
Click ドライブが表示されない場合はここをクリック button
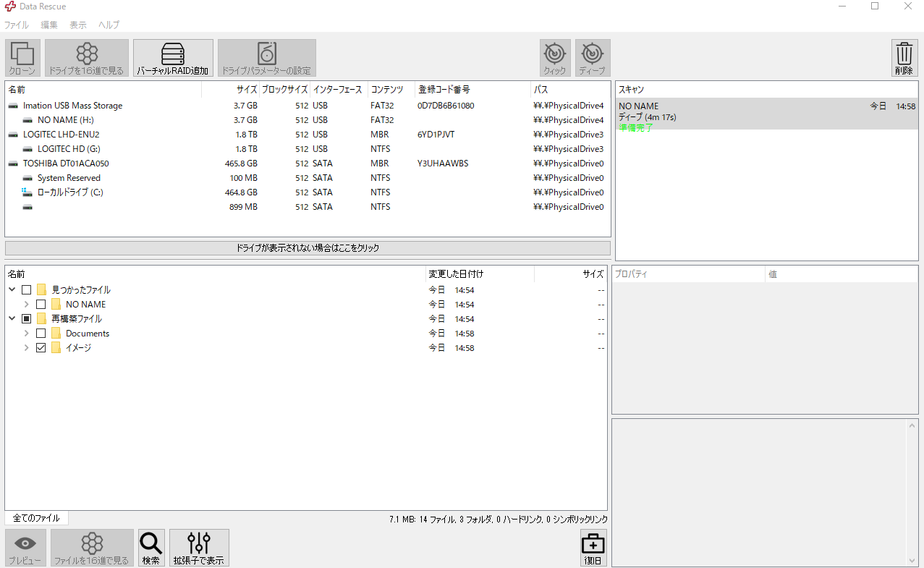[308, 248]
